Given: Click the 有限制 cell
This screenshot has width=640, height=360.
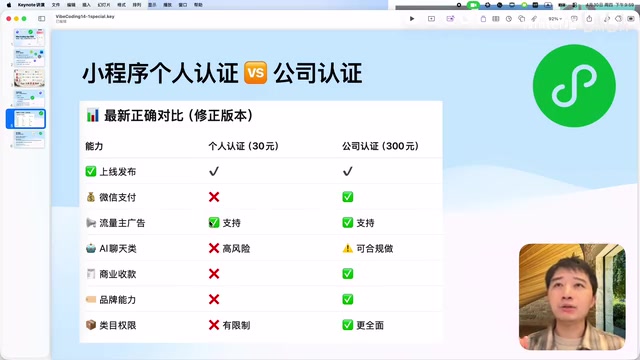Looking at the screenshot, I should (229, 325).
